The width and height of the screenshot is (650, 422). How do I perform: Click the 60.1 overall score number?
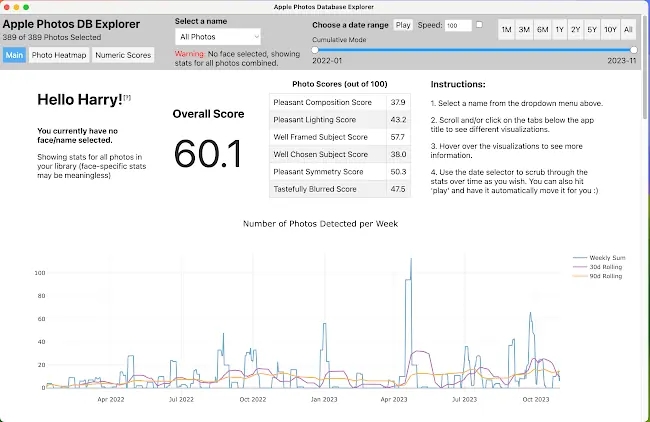click(x=208, y=154)
